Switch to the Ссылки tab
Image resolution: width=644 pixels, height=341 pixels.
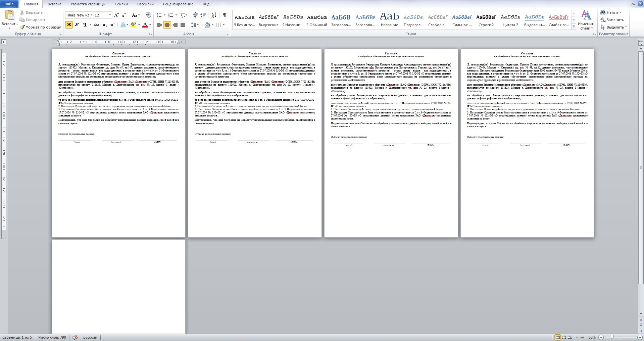(x=121, y=4)
